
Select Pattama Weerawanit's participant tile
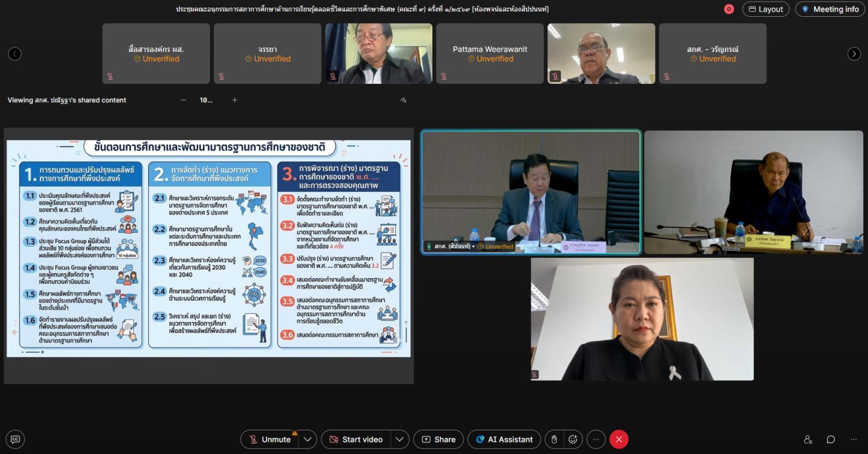point(490,54)
